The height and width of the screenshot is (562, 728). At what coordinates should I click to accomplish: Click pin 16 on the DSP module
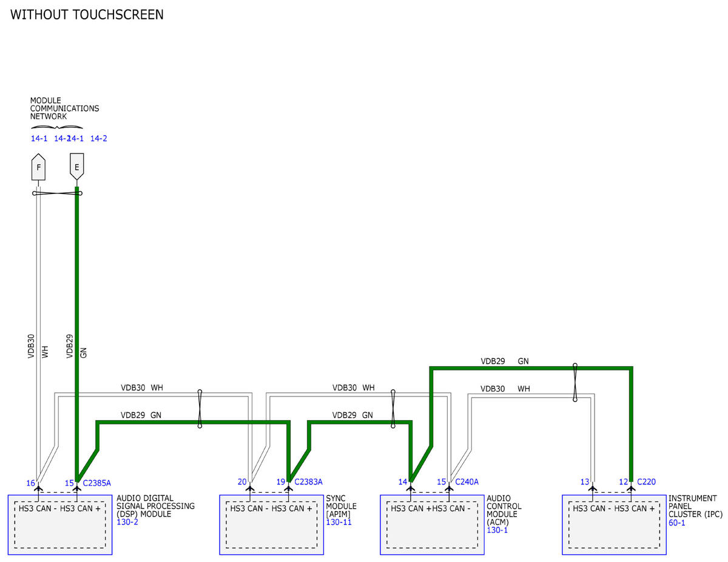point(30,483)
